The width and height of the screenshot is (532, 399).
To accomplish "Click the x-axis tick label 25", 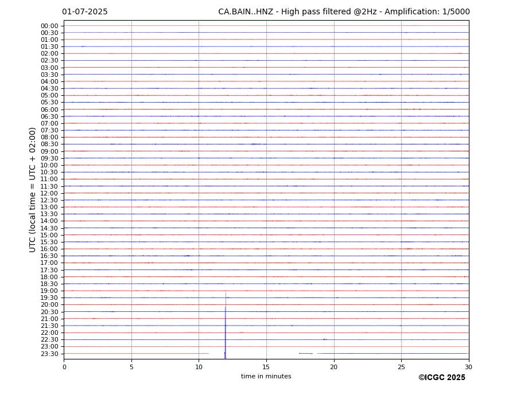I will (x=401, y=367).
